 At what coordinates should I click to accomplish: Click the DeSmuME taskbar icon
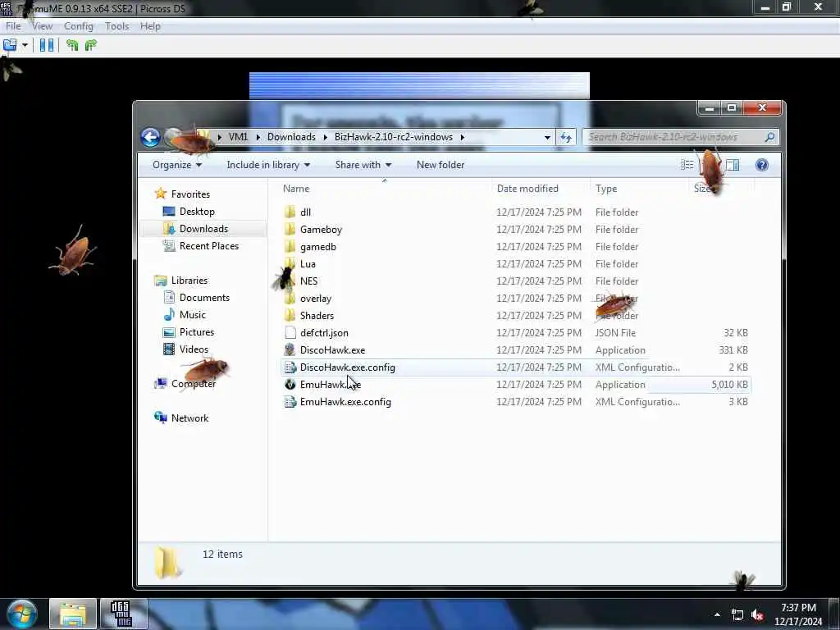click(x=123, y=614)
